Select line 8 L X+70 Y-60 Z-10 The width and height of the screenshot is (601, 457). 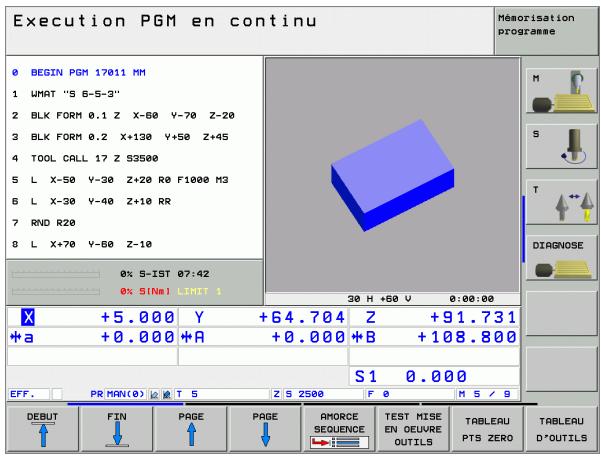click(x=82, y=244)
